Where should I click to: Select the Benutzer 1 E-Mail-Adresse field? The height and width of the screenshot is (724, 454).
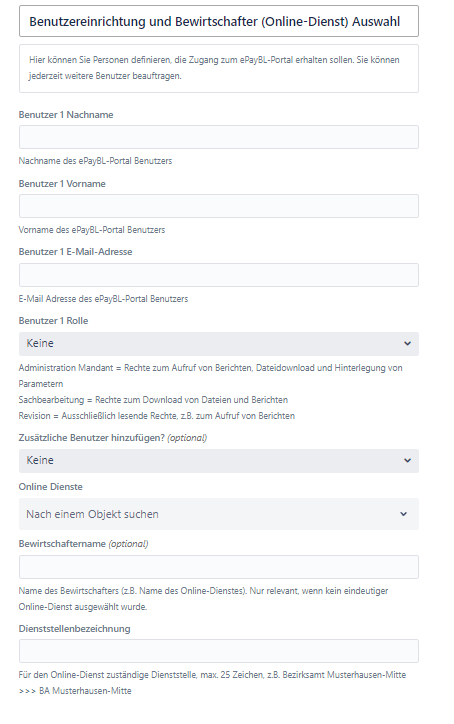tap(218, 275)
